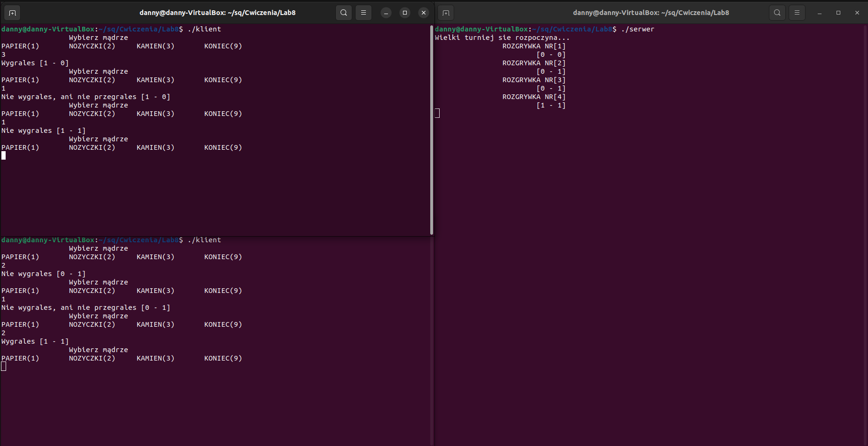The height and width of the screenshot is (446, 868).
Task: Click the 'Wygrales [1 - 0]' line
Action: click(35, 63)
